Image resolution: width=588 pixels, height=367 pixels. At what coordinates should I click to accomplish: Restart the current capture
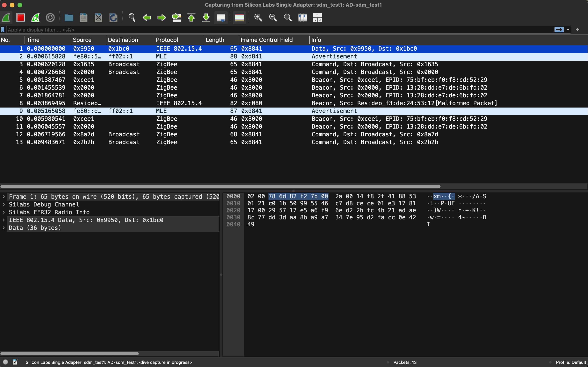coord(35,18)
